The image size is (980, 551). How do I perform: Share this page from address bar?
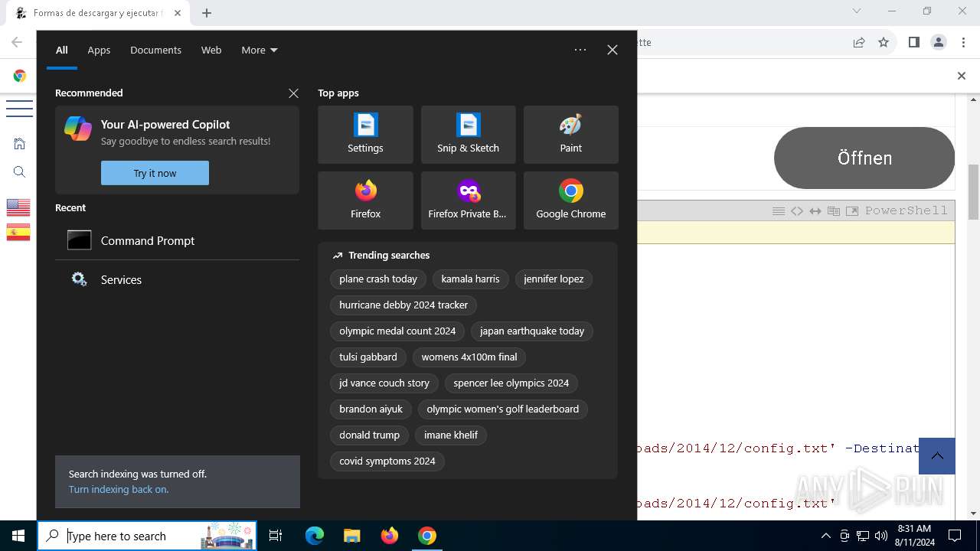click(x=859, y=42)
